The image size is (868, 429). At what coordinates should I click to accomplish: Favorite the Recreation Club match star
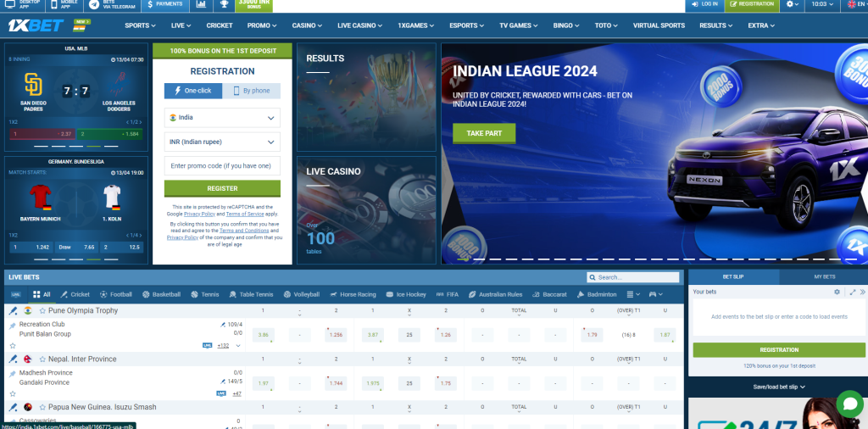13,345
